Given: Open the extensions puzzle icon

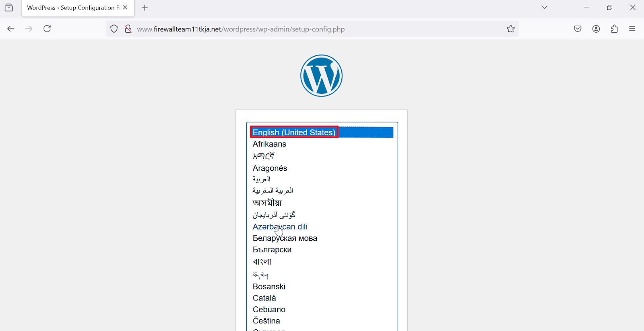Looking at the screenshot, I should (x=614, y=29).
